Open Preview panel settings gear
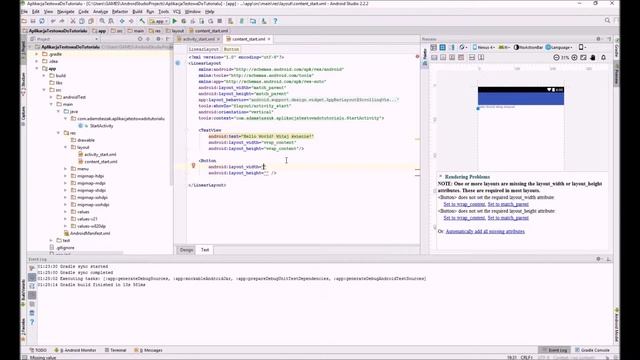This screenshot has width=640, height=360. pos(598,39)
